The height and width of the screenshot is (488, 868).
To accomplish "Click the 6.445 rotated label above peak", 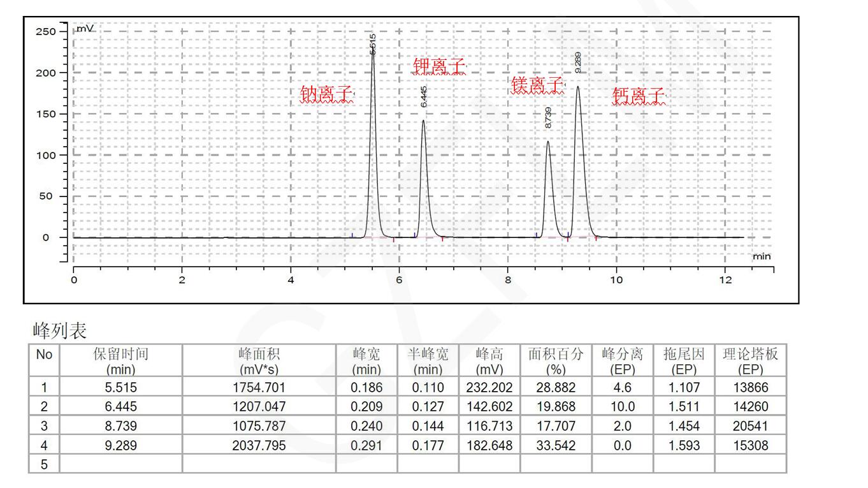I will tap(424, 97).
